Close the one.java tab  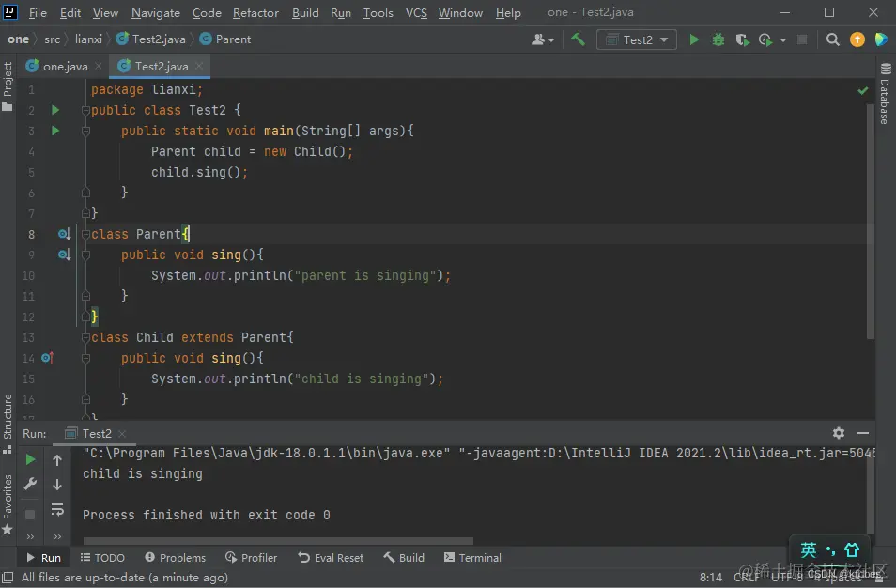pos(99,67)
